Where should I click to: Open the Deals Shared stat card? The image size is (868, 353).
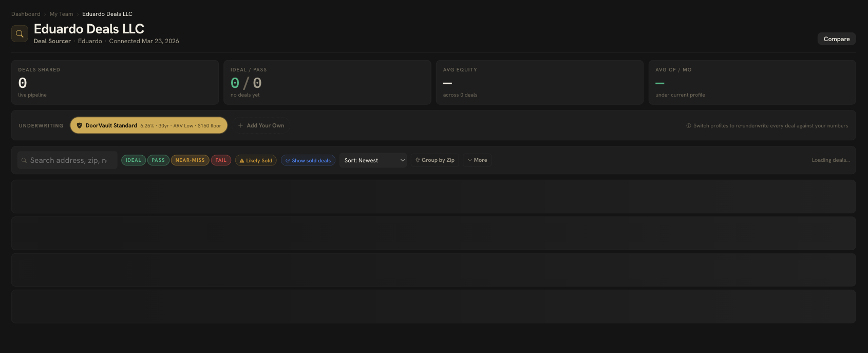click(115, 83)
